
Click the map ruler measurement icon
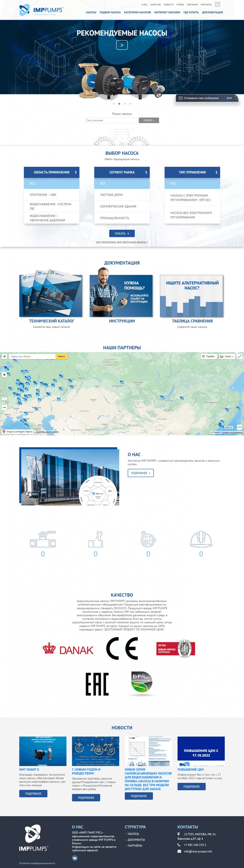click(x=240, y=427)
